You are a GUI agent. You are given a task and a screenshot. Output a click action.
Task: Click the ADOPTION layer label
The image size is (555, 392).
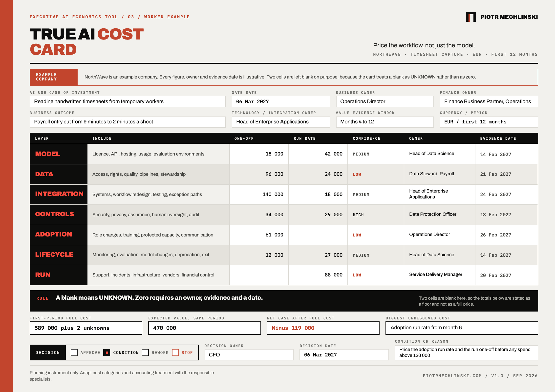53,234
